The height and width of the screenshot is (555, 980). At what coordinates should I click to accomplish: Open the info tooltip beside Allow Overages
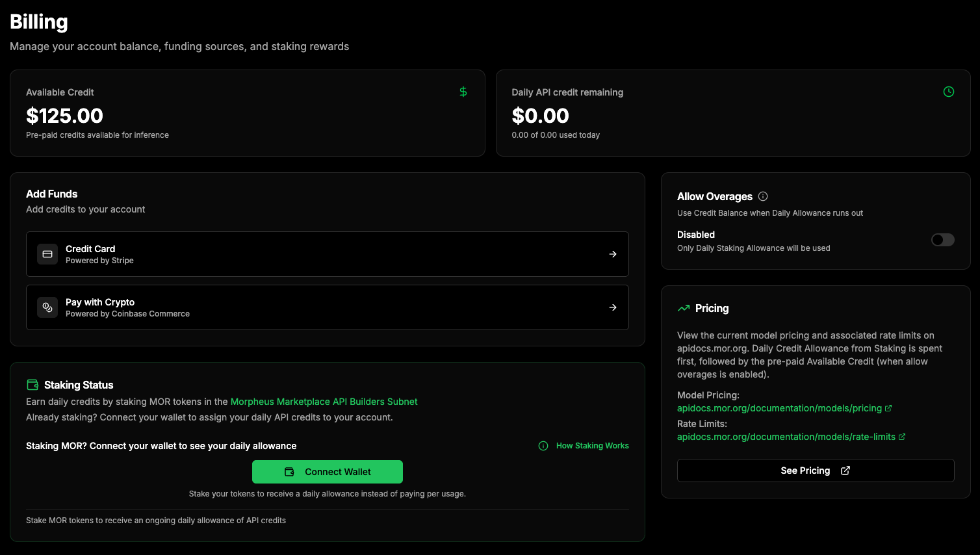coord(763,196)
